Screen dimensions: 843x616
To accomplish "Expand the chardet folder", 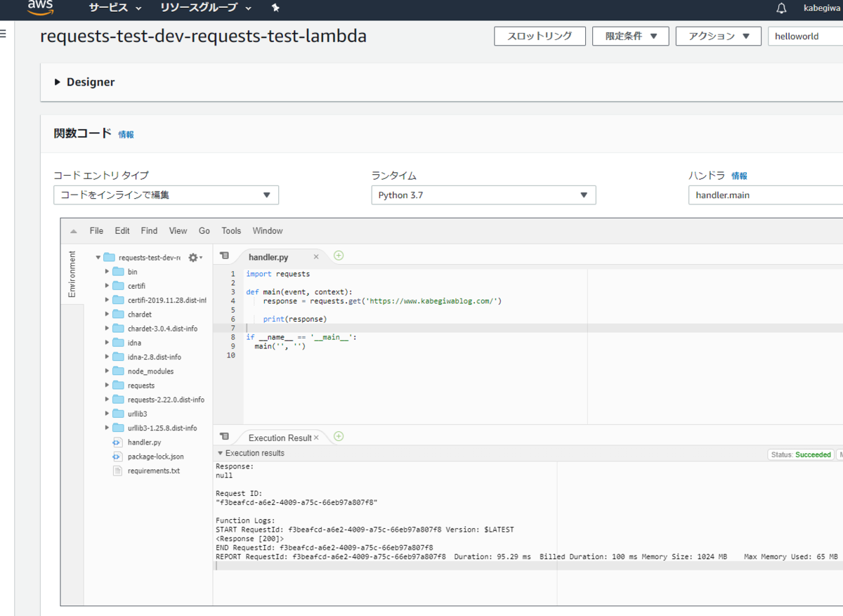I will tap(107, 314).
